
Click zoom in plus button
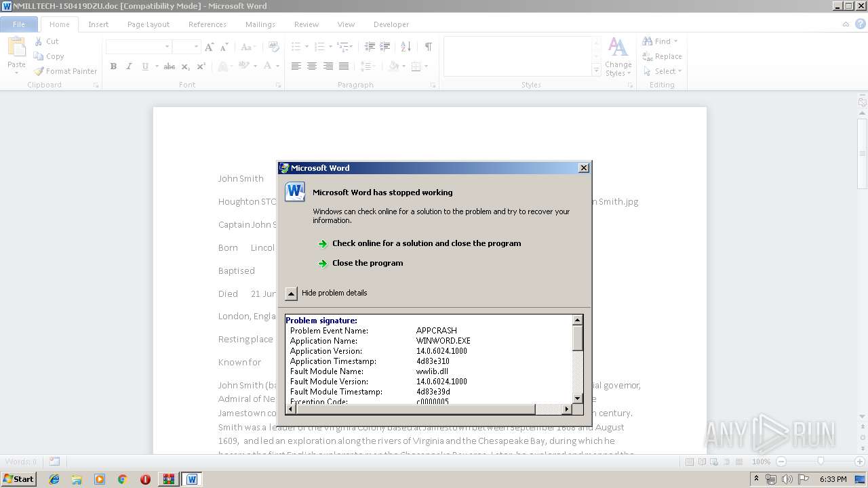tap(860, 462)
